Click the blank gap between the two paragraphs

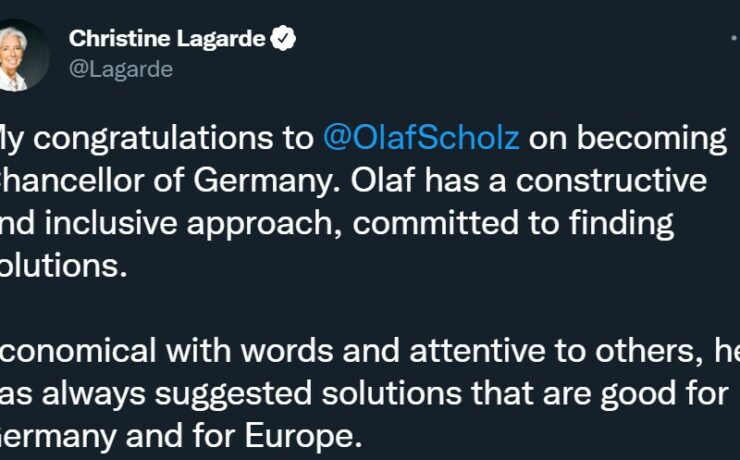point(368,309)
